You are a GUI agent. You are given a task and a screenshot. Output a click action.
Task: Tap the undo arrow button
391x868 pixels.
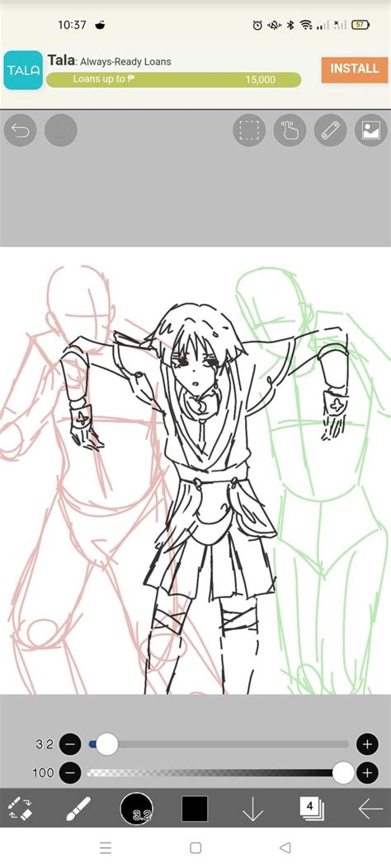click(21, 130)
